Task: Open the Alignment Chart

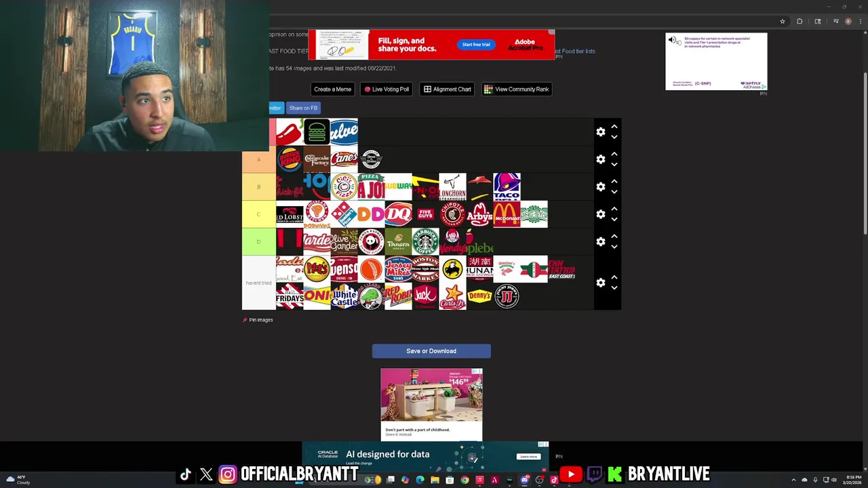Action: coord(447,89)
